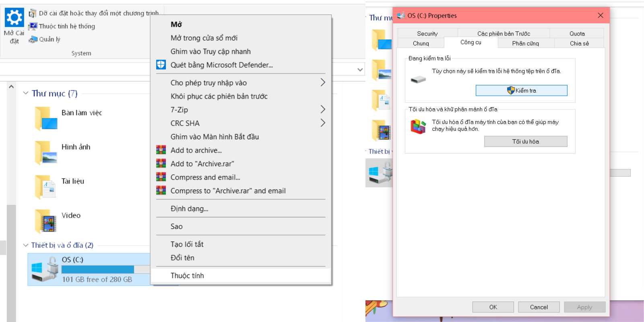Open the address bar dropdown chevron
The image size is (644, 322).
(360, 70)
